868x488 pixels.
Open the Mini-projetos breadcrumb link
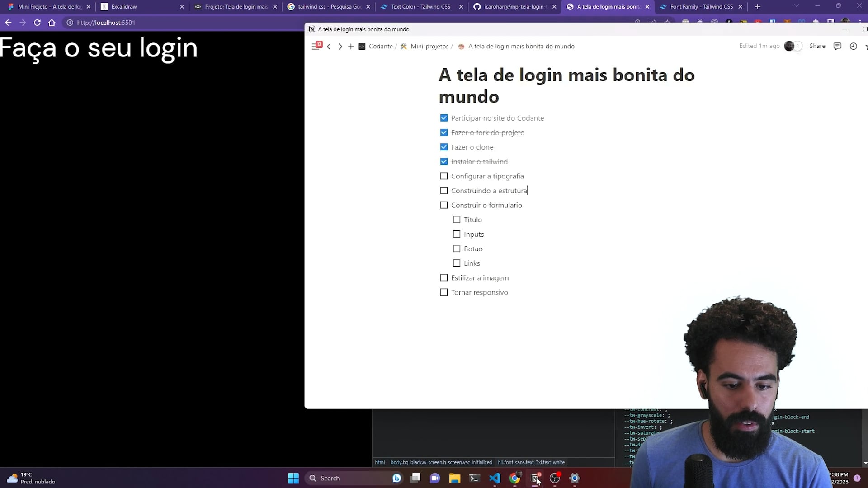click(x=429, y=47)
